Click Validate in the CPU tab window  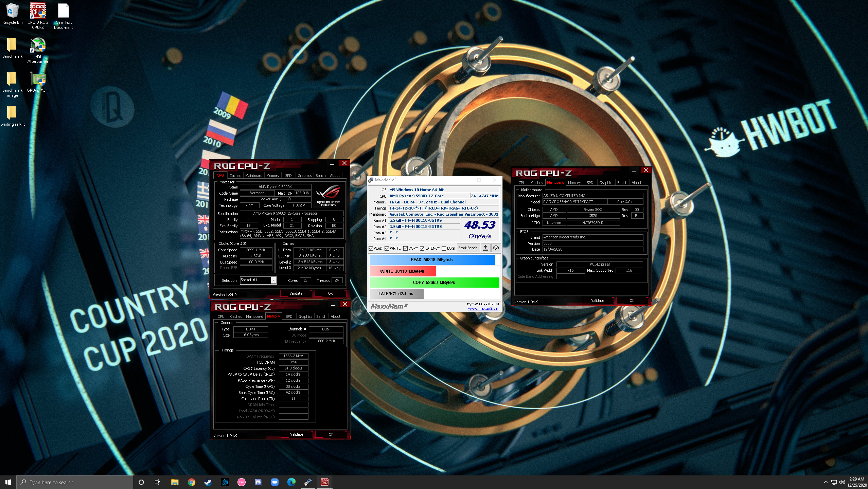click(296, 293)
